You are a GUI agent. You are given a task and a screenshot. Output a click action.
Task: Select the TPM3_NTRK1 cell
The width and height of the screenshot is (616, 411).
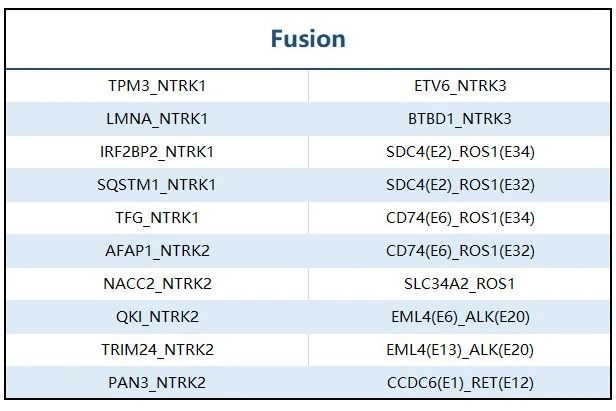click(157, 86)
